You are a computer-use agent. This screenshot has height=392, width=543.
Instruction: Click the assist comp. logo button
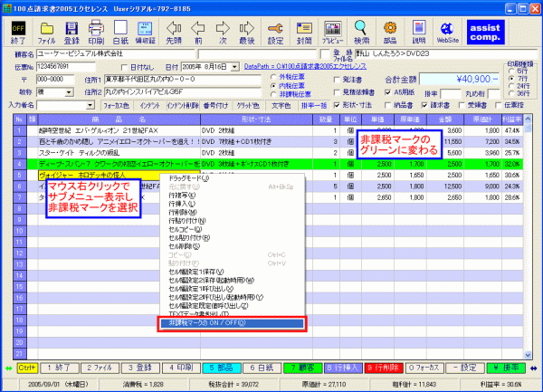point(485,33)
